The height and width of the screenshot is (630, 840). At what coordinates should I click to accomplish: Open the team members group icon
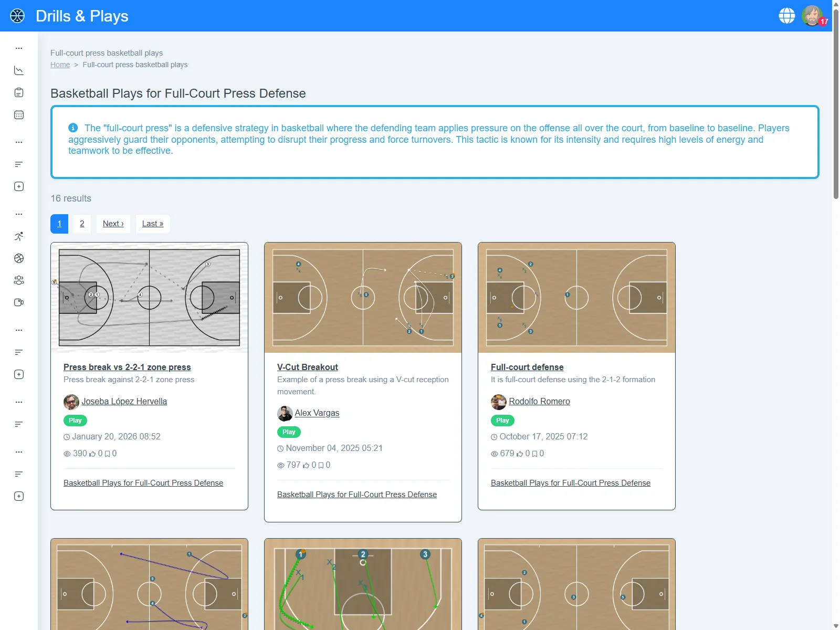[x=19, y=280]
